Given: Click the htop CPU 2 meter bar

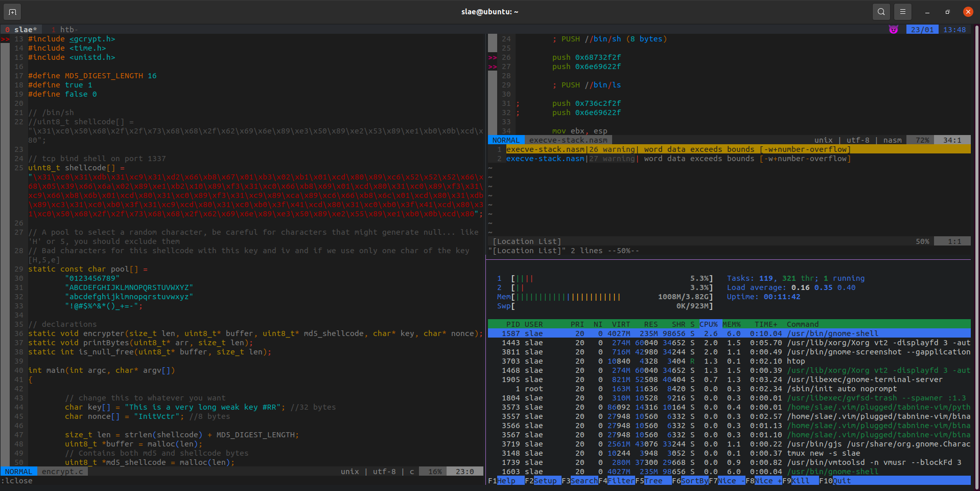Looking at the screenshot, I should pyautogui.click(x=605, y=287).
